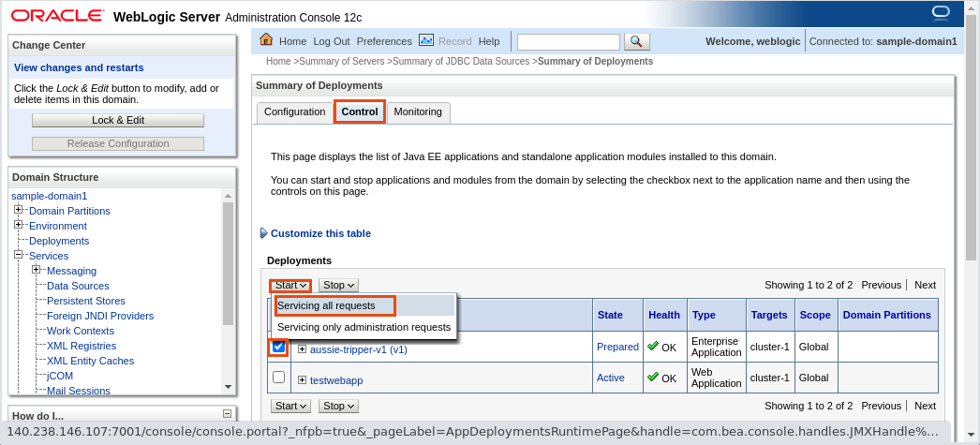
Task: Click the Oracle O logo at top right
Action: pos(940,13)
